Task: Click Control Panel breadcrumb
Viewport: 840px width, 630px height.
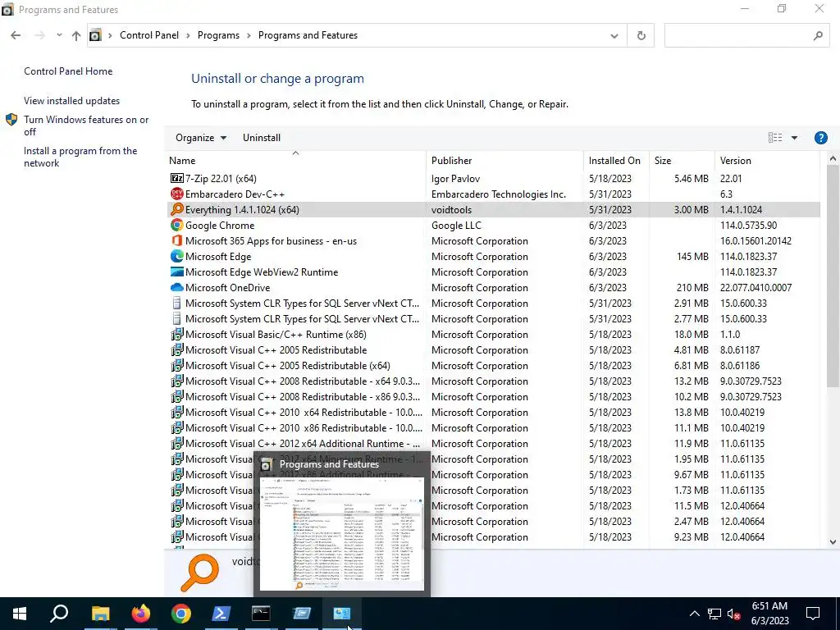Action: 149,35
